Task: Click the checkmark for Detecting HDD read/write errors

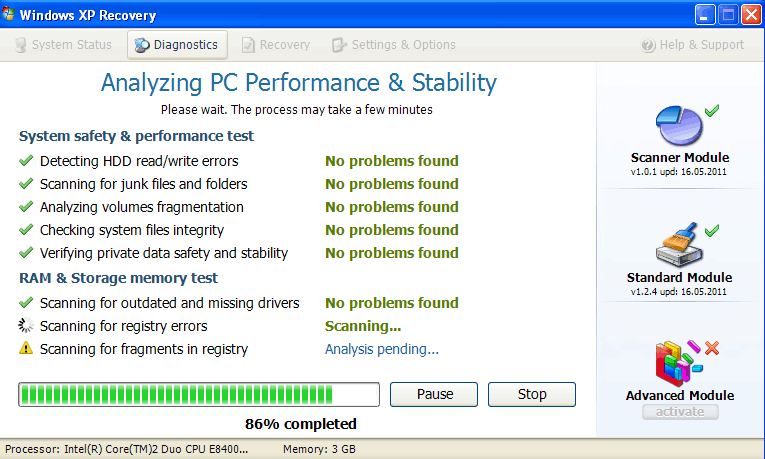Action: [x=26, y=161]
